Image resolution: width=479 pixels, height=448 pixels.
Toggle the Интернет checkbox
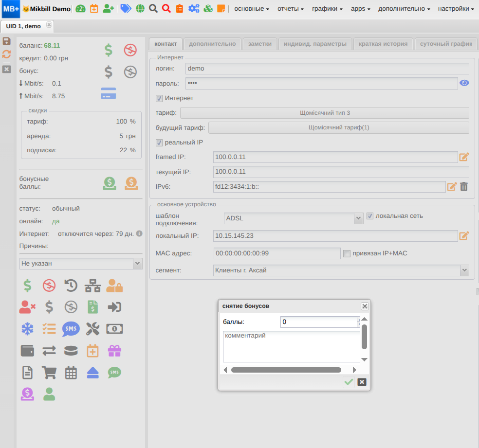tap(159, 98)
